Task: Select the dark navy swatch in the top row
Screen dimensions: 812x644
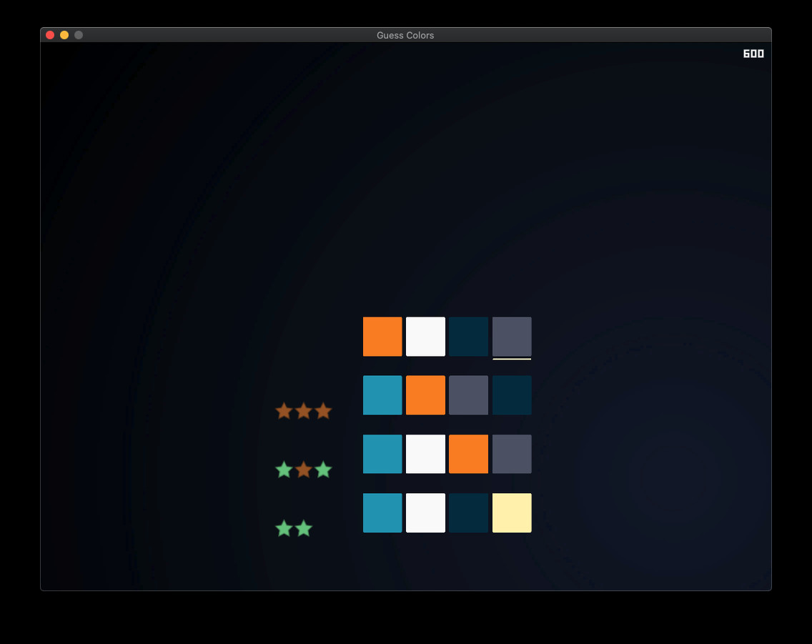Action: tap(469, 336)
